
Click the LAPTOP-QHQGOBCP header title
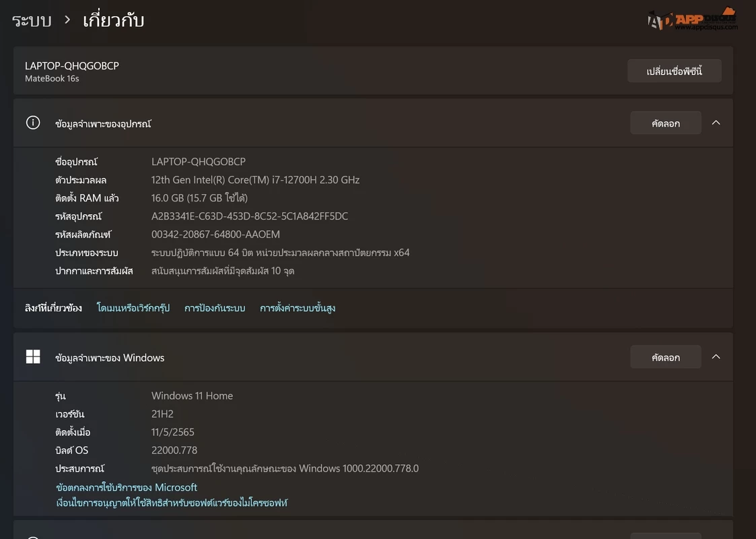(x=72, y=65)
